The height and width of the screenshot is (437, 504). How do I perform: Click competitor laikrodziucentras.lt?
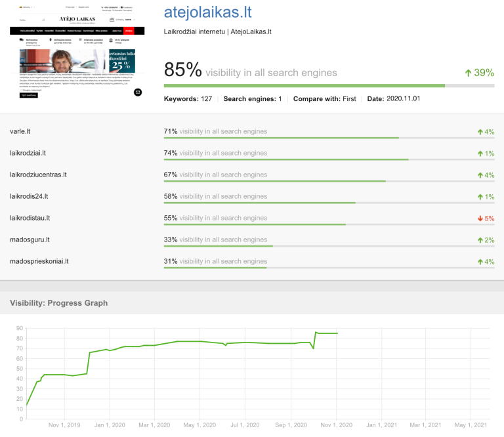[x=38, y=175]
